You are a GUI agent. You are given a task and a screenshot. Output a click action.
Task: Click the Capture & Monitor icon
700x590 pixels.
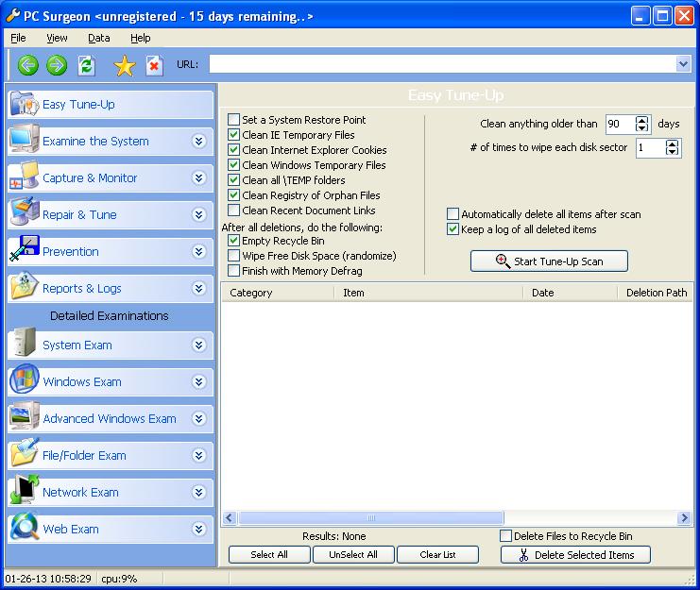pyautogui.click(x=25, y=177)
